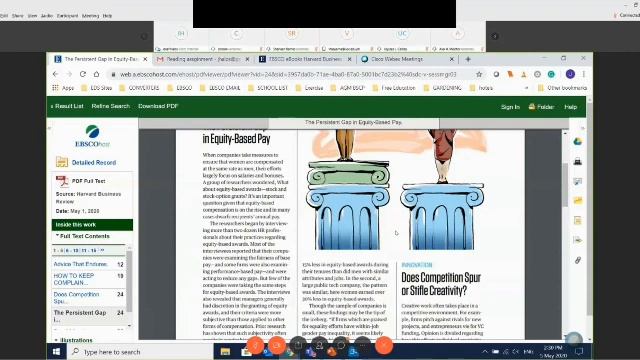640x360 pixels.
Task: Click the Apps grid icon in bookmarks bar
Action: click(56, 88)
